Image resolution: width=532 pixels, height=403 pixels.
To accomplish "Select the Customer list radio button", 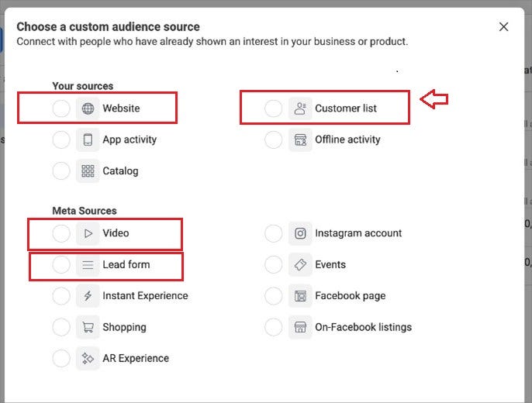I will pyautogui.click(x=274, y=108).
